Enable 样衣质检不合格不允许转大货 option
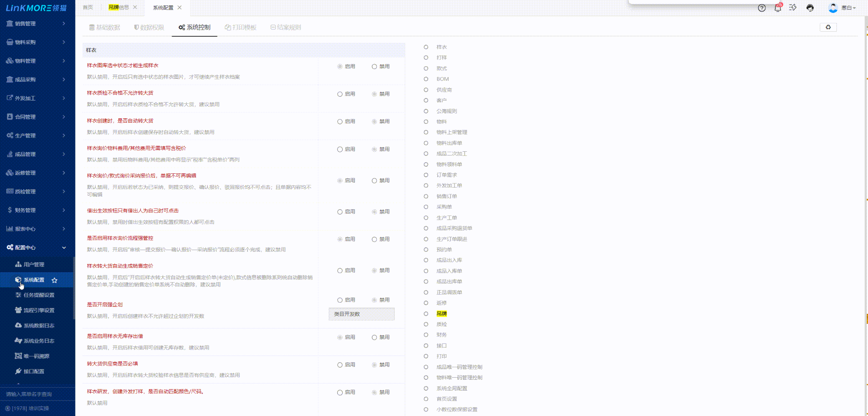This screenshot has width=868, height=416. [340, 94]
